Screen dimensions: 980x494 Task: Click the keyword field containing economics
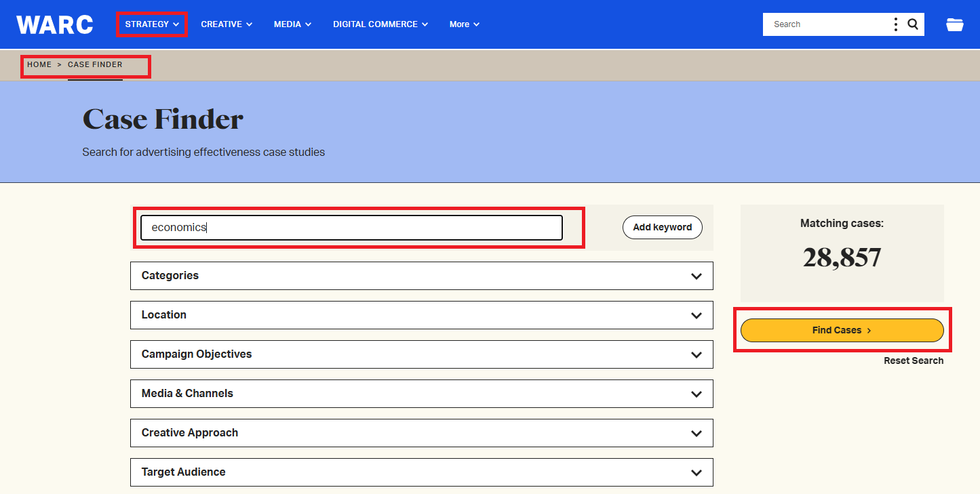tap(351, 228)
